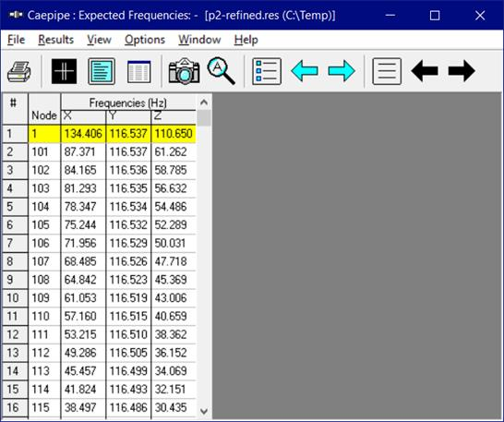Image resolution: width=504 pixels, height=422 pixels.
Task: Go to previous result with cyan left arrow
Action: pyautogui.click(x=305, y=71)
